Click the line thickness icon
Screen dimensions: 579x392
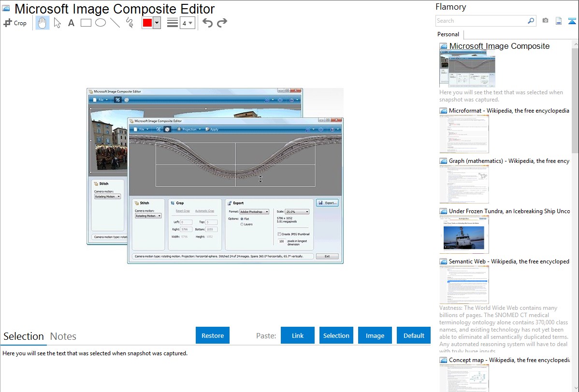172,23
